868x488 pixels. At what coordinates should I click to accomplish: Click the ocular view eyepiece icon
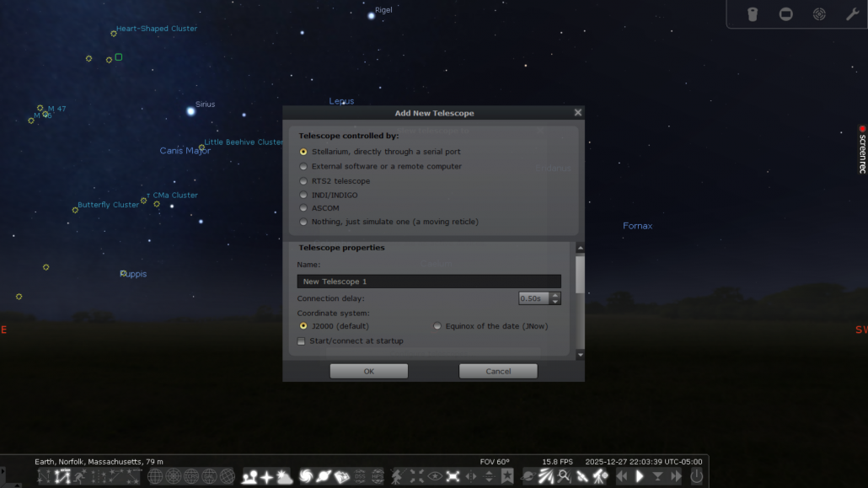pos(753,14)
